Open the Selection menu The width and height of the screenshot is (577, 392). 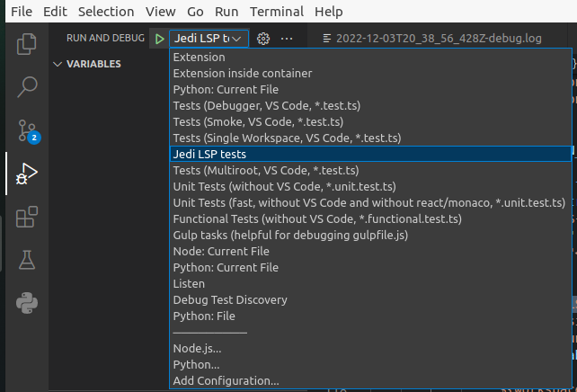pyautogui.click(x=106, y=12)
